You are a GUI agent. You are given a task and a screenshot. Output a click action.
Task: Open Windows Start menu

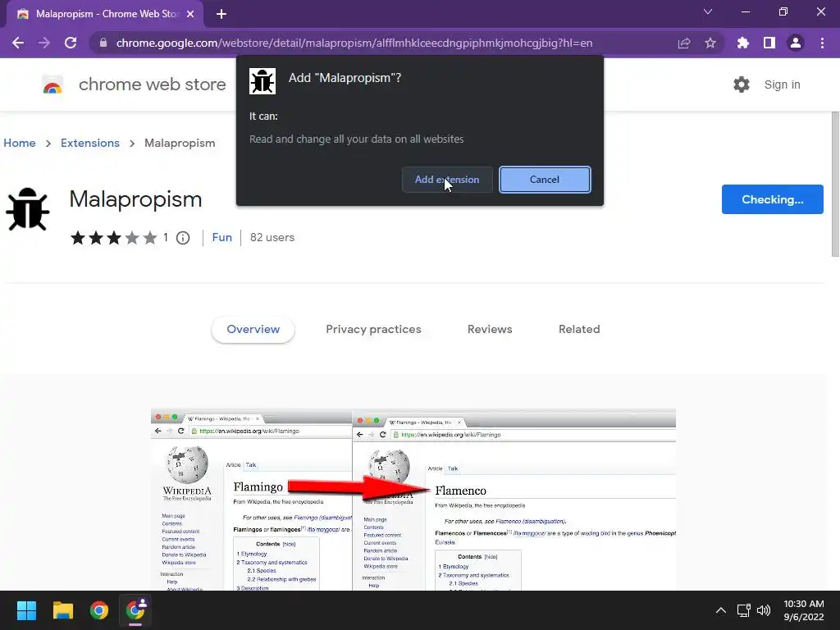[x=26, y=610]
